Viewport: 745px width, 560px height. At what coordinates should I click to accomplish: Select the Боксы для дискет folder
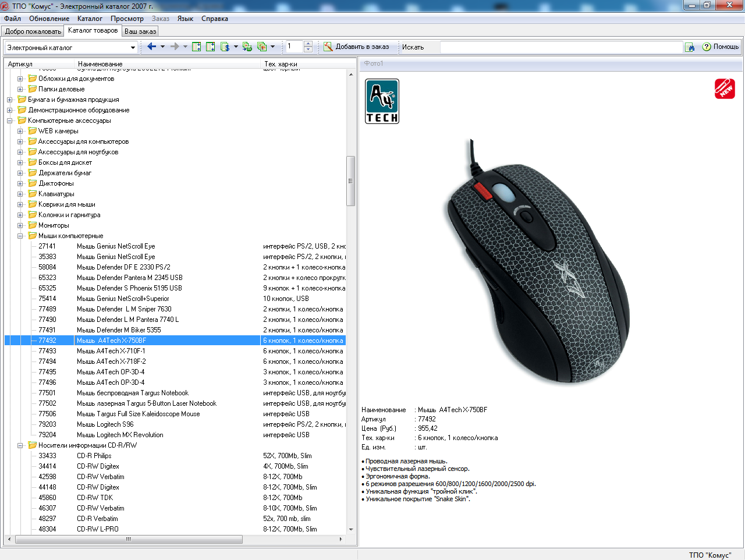[x=65, y=162]
